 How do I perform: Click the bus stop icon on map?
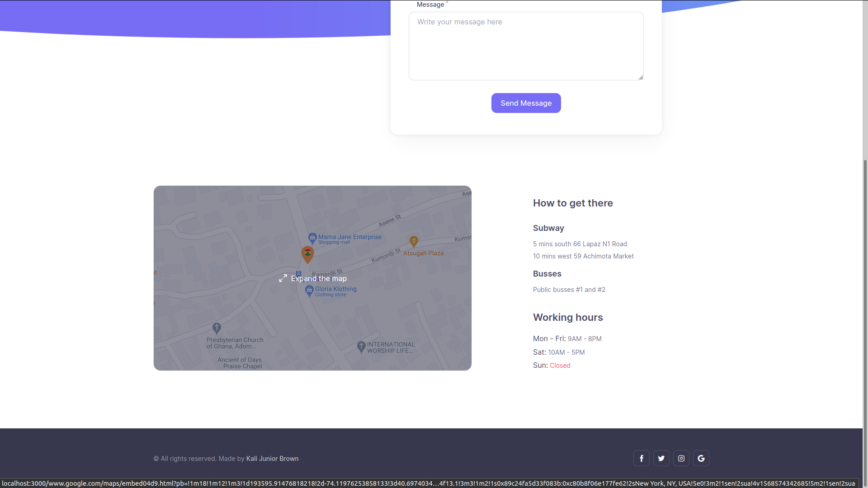(298, 273)
